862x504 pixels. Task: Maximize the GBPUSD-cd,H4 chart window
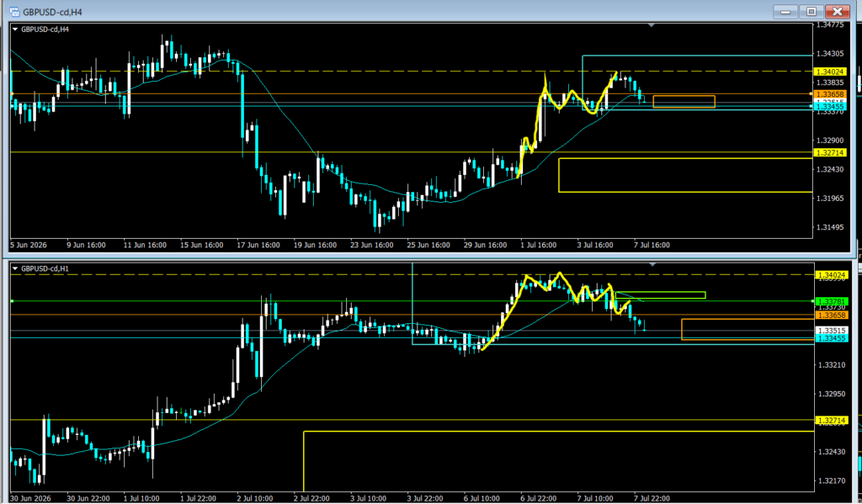tap(812, 12)
